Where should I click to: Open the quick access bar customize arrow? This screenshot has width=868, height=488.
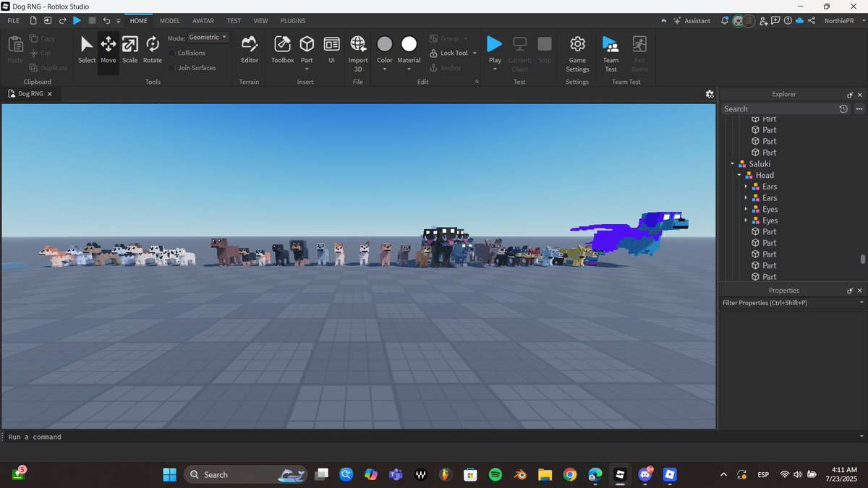click(118, 21)
